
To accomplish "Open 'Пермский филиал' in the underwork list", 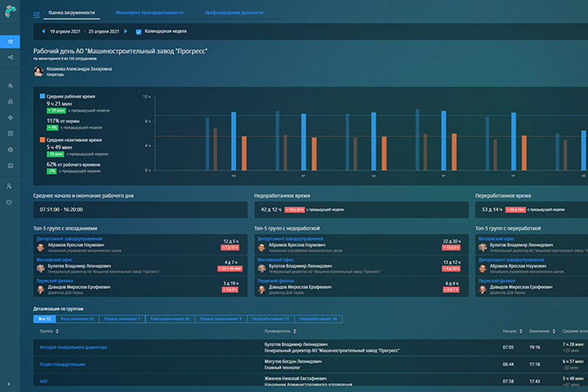I will point(276,281).
